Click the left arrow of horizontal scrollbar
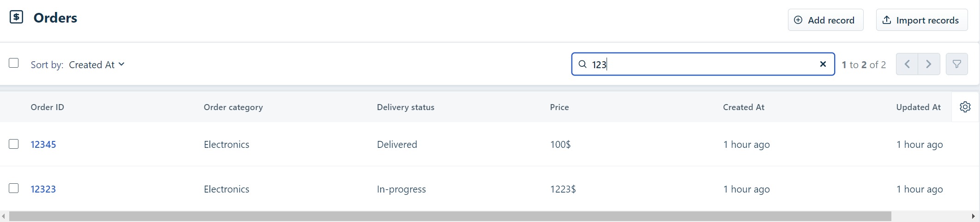Image resolution: width=980 pixels, height=222 pixels. 4,216
